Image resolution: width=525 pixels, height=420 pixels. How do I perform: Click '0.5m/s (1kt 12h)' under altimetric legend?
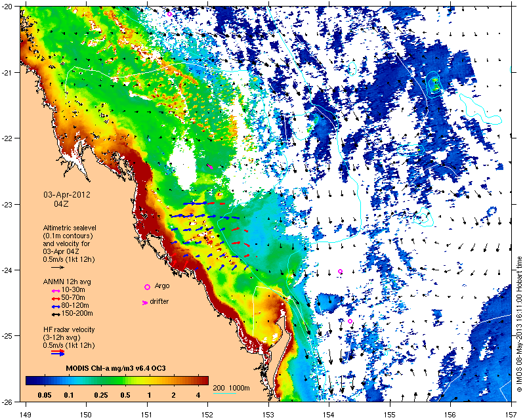tap(69, 259)
